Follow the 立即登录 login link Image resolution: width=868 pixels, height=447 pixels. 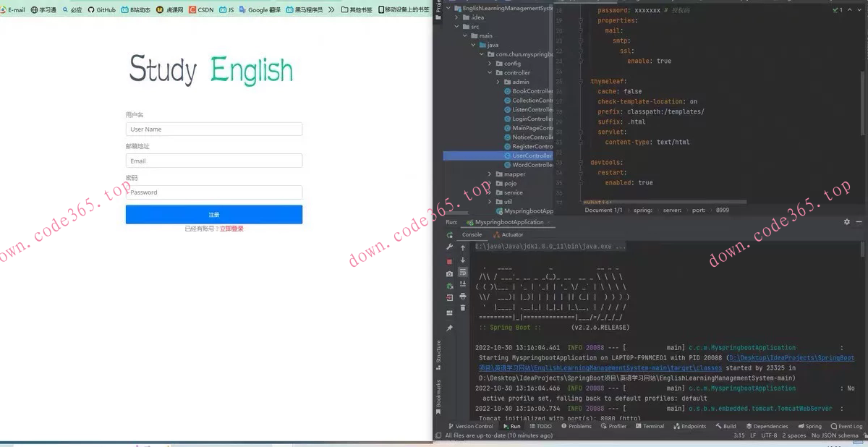coord(231,229)
